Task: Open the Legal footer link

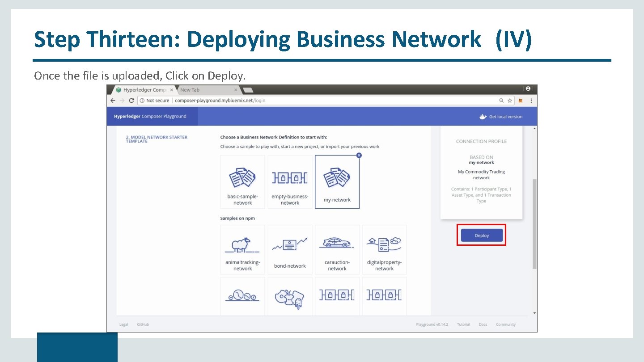Action: (x=124, y=324)
